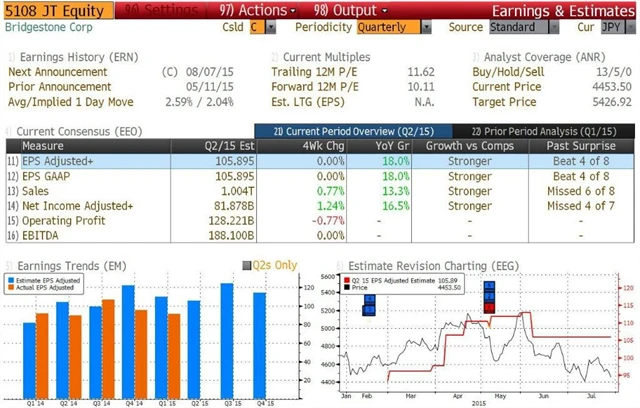
Task: Open Current Multiples section link
Action: click(x=327, y=57)
